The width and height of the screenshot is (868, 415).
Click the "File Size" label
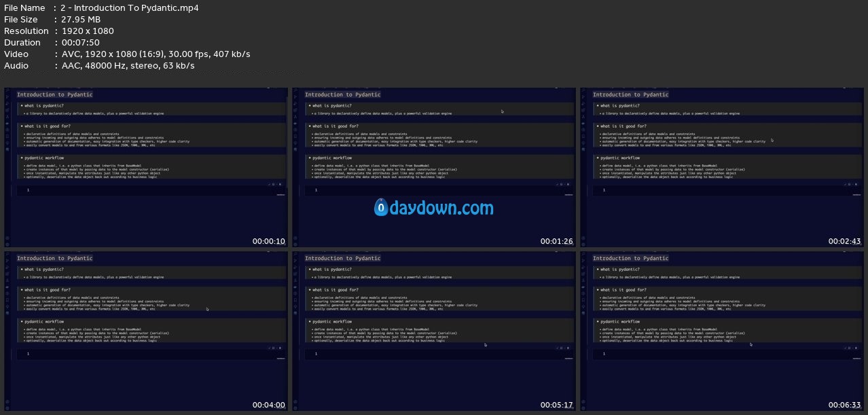(x=22, y=19)
